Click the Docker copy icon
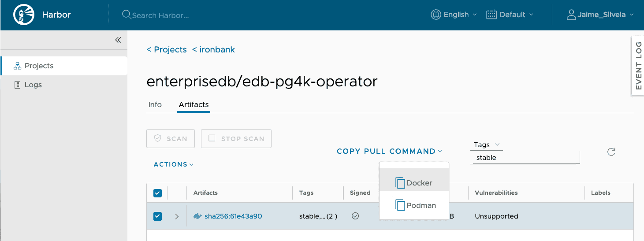 point(400,183)
